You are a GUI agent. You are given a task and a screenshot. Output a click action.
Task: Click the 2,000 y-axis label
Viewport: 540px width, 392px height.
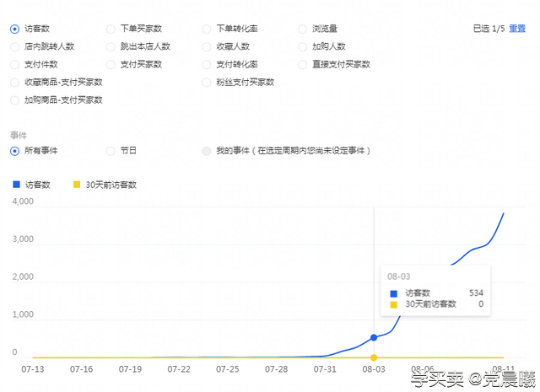[x=23, y=277]
